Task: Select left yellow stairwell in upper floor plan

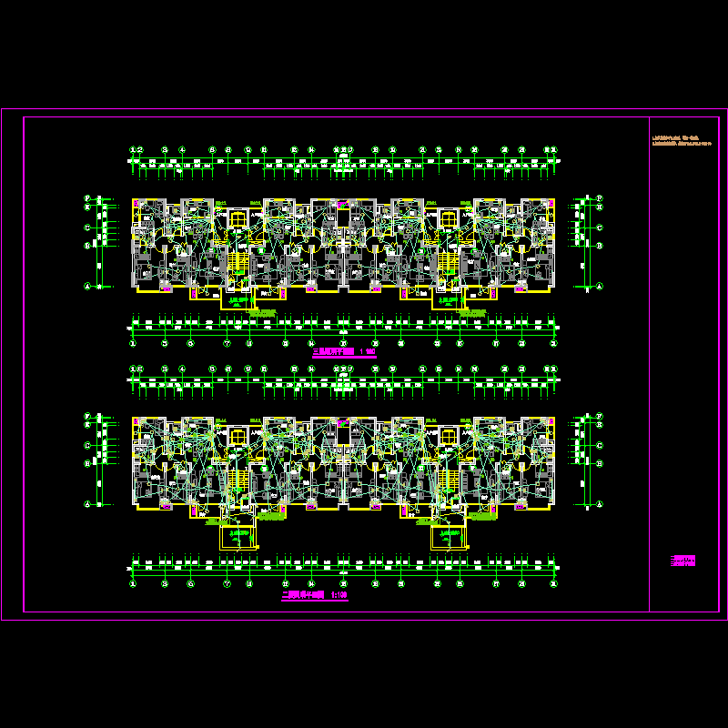Action: point(237,266)
